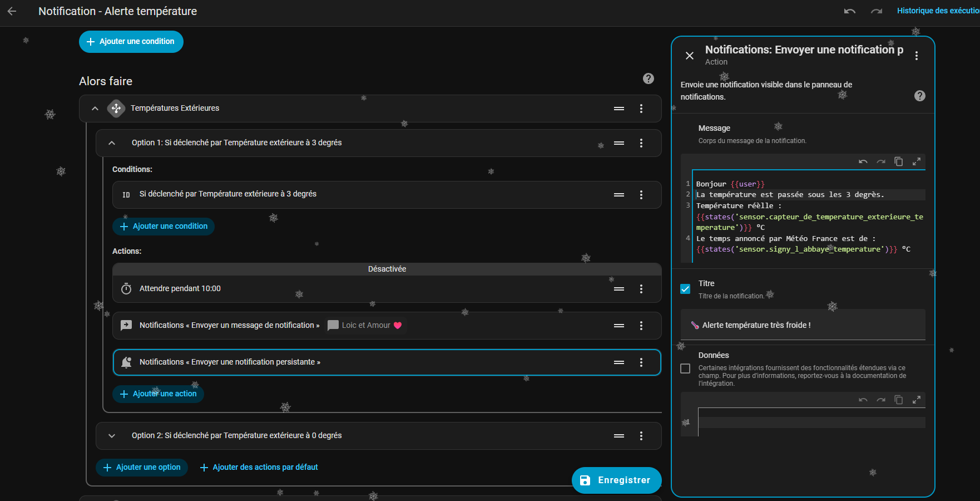Image resolution: width=980 pixels, height=501 pixels.
Task: Open help icon beside Alors faire
Action: 648,78
